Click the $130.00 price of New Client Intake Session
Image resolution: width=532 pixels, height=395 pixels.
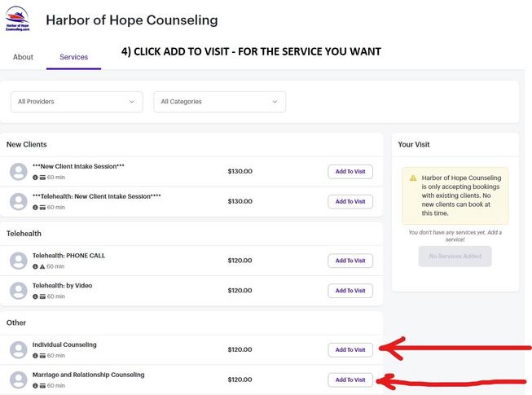(x=240, y=172)
